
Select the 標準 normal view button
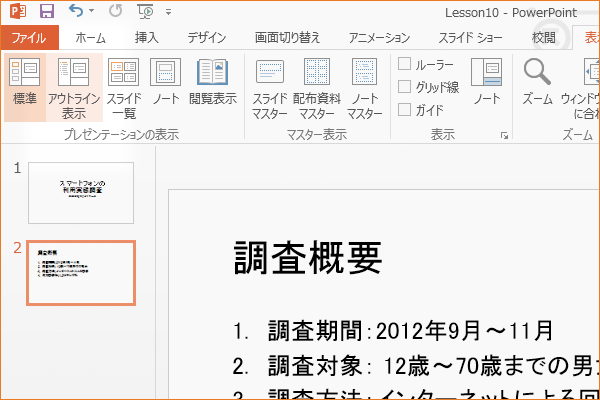coord(25,88)
